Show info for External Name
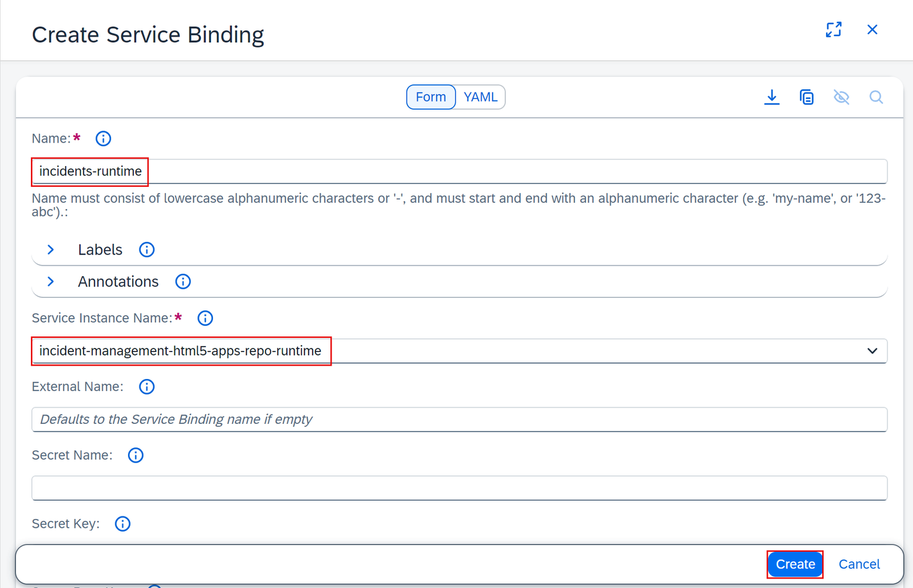913x588 pixels. pos(146,387)
